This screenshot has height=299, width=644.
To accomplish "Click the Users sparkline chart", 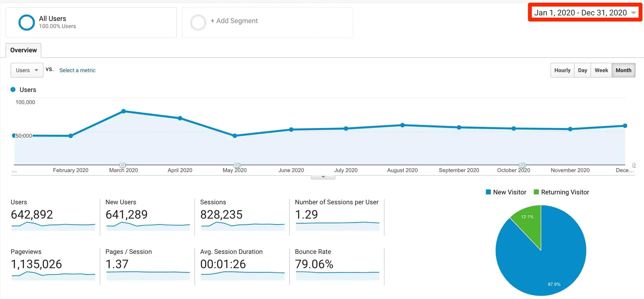I will pos(53,226).
